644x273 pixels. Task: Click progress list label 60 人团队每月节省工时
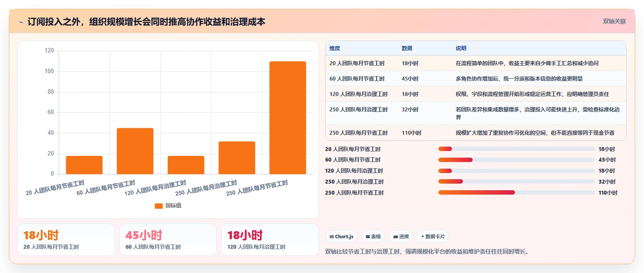(x=353, y=160)
